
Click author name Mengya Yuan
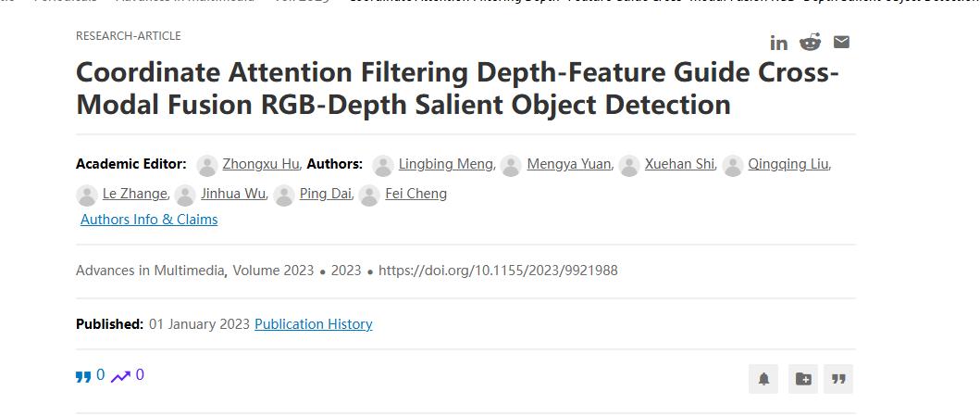(568, 164)
